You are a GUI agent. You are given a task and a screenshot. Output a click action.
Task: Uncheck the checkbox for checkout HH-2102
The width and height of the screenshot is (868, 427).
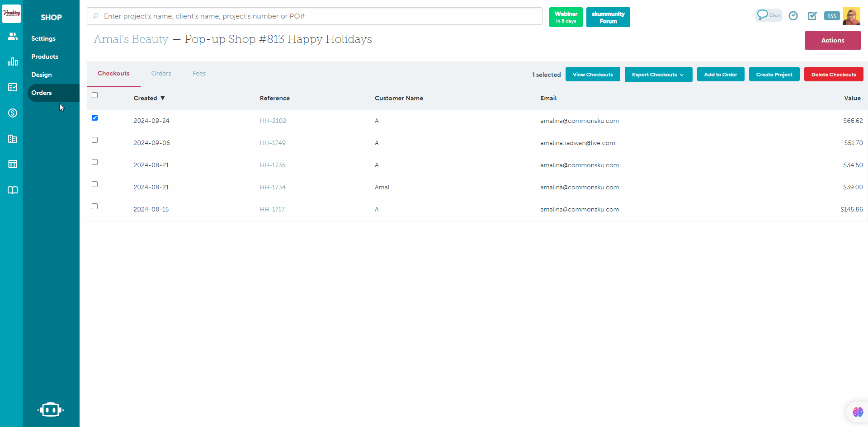coord(94,117)
